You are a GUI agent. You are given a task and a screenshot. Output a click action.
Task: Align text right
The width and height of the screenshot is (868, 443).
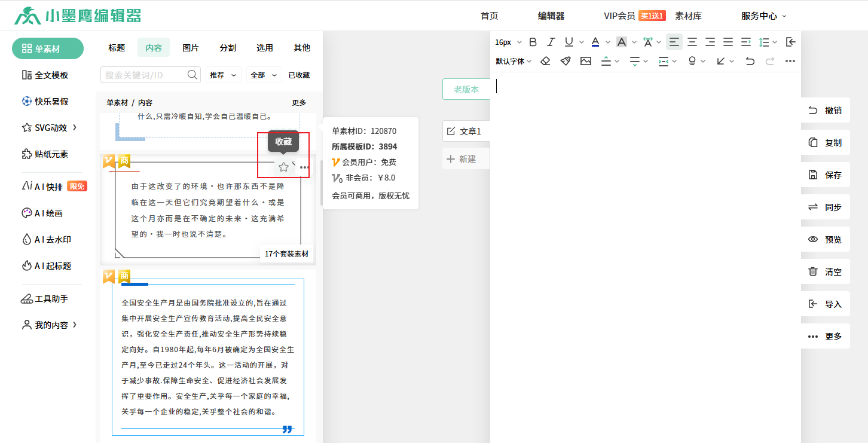tap(710, 42)
